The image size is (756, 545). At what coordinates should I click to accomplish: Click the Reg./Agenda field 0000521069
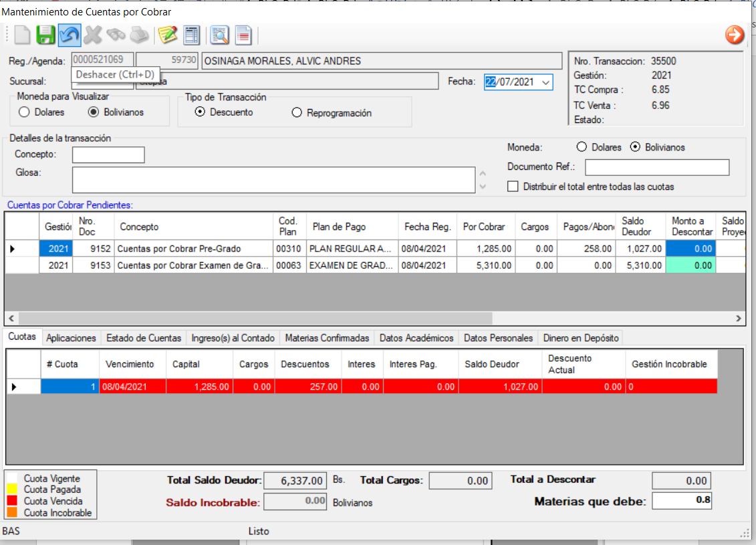[103, 60]
